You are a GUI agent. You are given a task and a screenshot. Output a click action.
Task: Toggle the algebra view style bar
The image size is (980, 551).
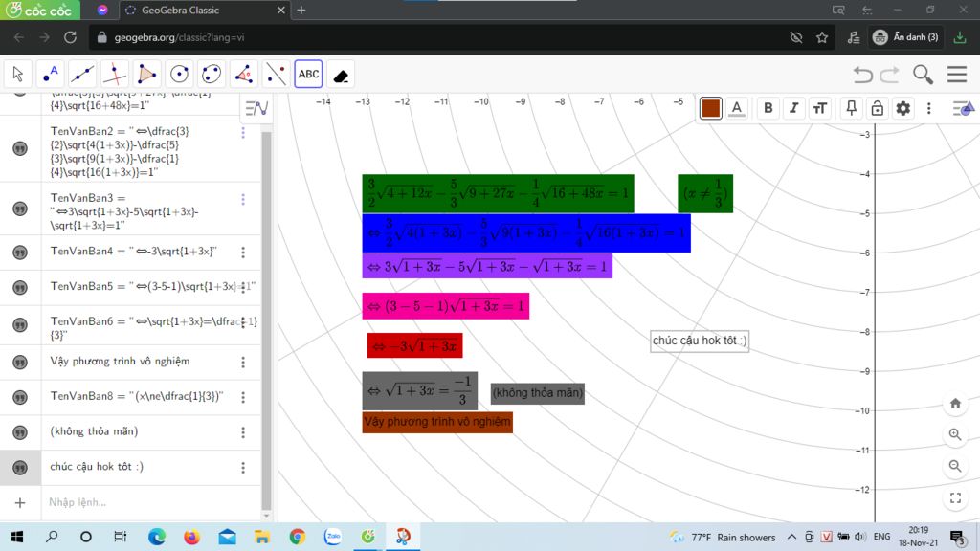(x=256, y=109)
